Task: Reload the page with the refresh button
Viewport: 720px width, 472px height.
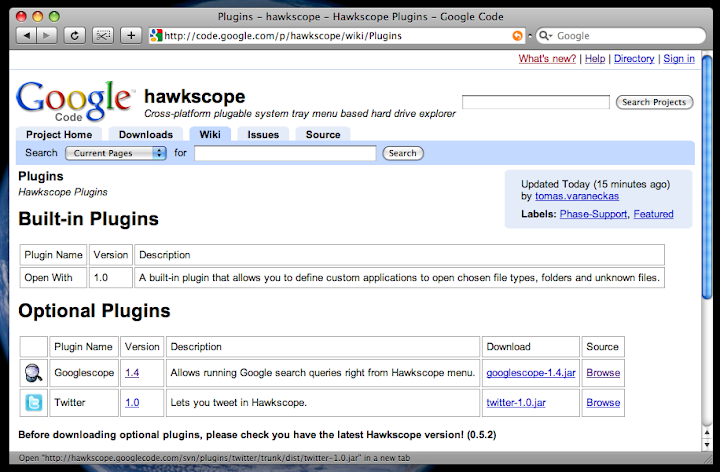Action: [74, 35]
